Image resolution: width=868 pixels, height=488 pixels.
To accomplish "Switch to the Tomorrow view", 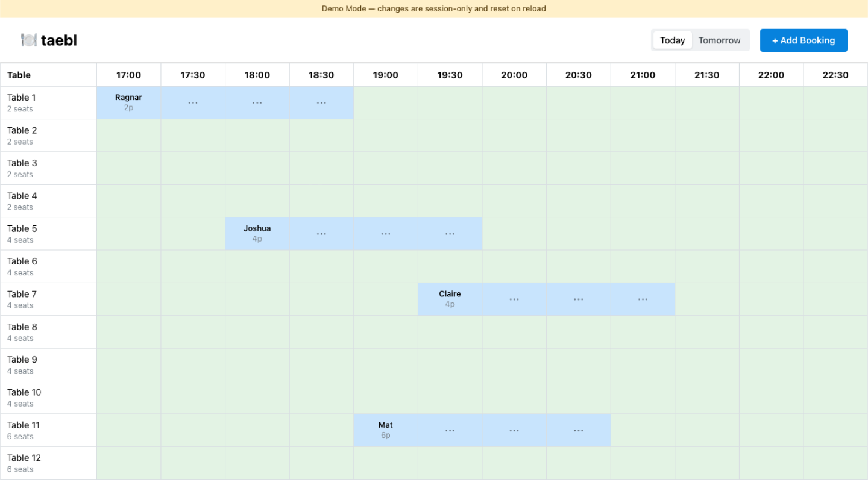I will 720,40.
